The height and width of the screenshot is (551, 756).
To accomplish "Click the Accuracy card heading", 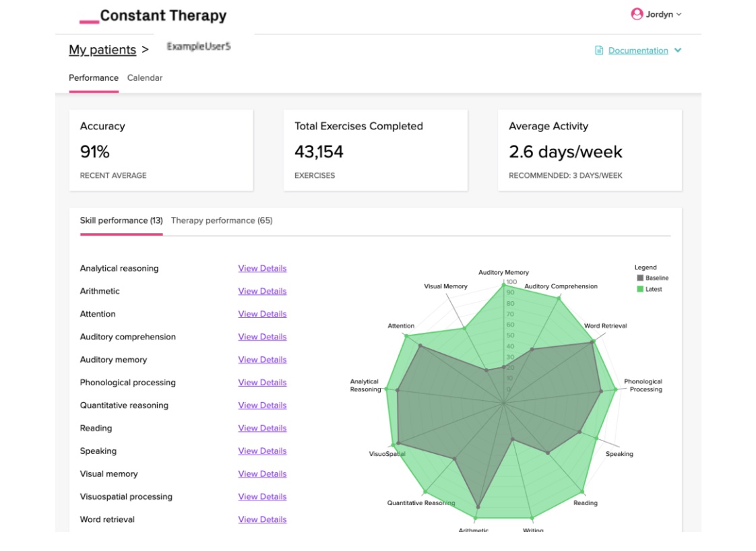I will pos(102,127).
